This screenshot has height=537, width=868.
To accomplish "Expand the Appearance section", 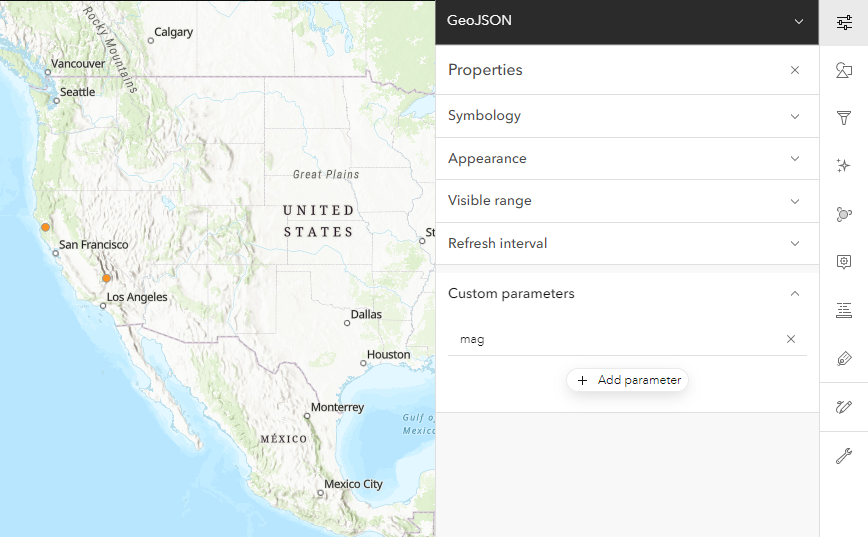I will (627, 158).
